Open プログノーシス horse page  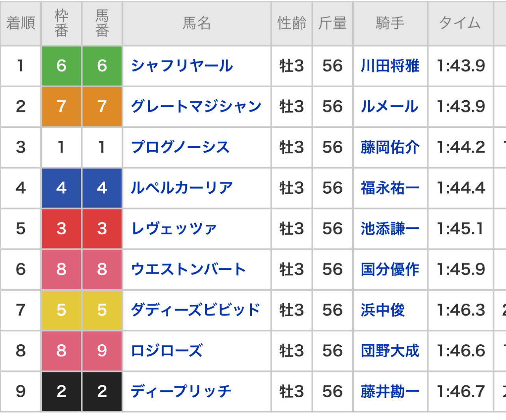(x=180, y=147)
